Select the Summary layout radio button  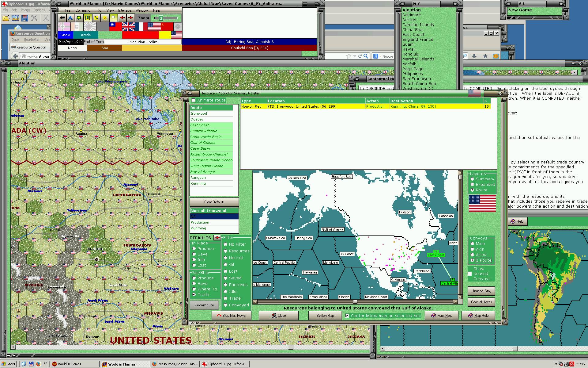473,179
